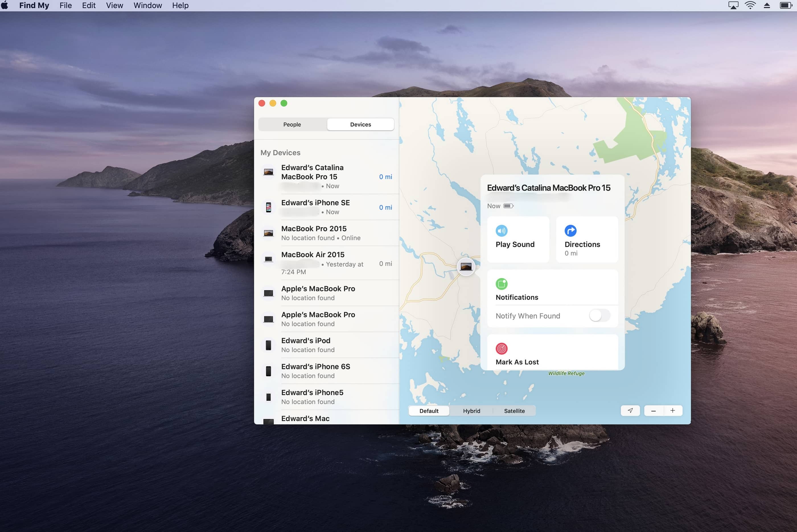Close the Find My window

point(262,103)
